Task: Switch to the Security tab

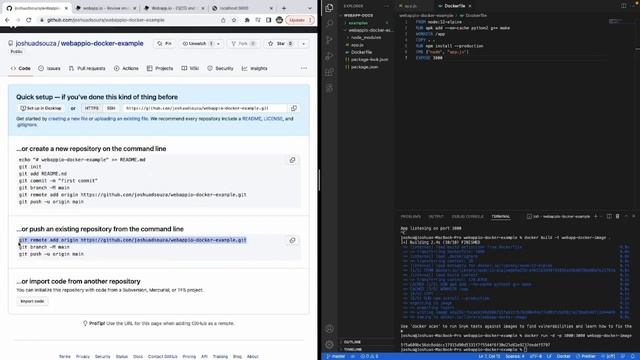Action: (220, 68)
